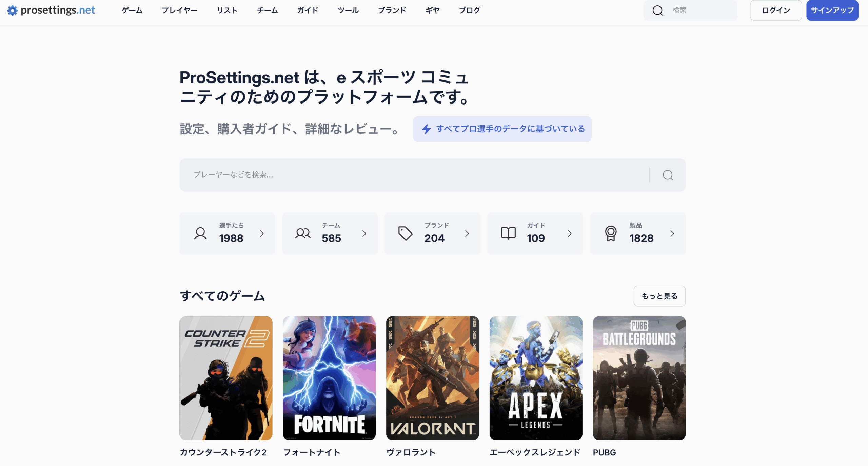This screenshot has height=466, width=868.
Task: Open the ガイド nav item
Action: (x=308, y=10)
